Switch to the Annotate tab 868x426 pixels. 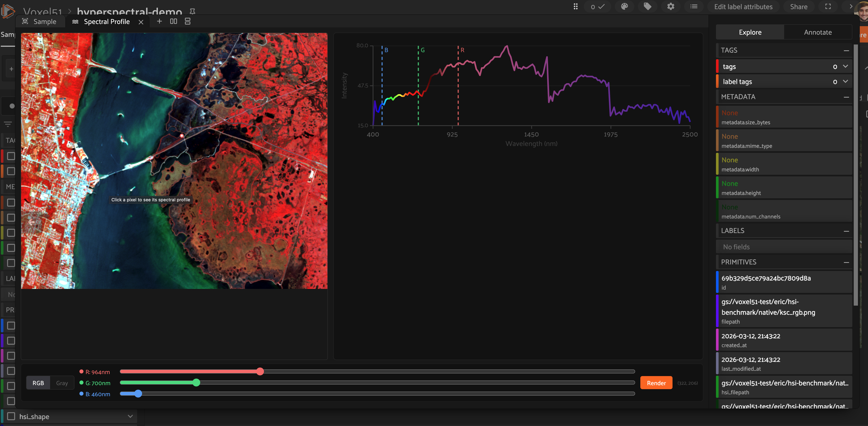pyautogui.click(x=818, y=32)
